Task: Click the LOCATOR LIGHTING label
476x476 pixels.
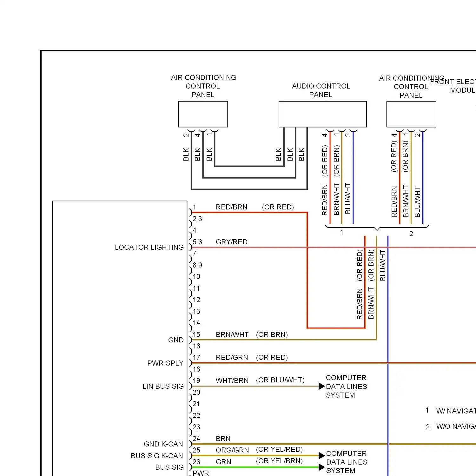Action: coord(149,247)
